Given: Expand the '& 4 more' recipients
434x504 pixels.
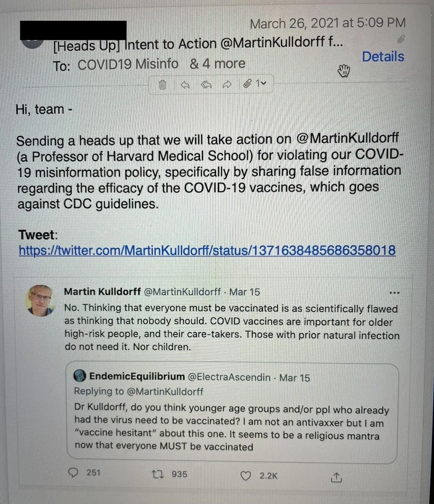Looking at the screenshot, I should (217, 64).
